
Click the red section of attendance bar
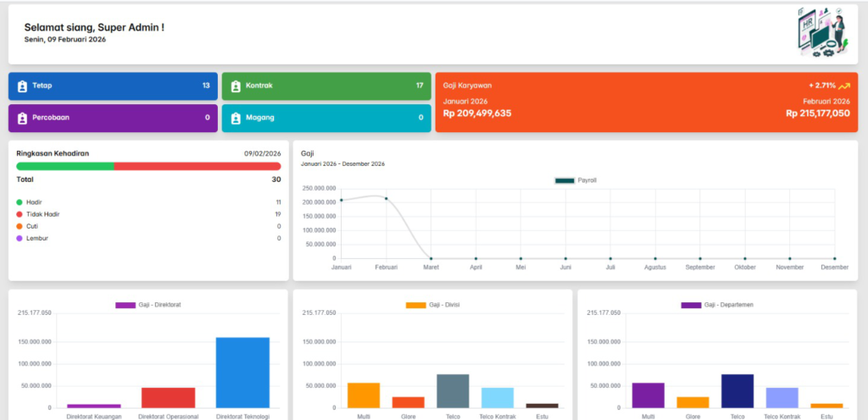point(197,166)
